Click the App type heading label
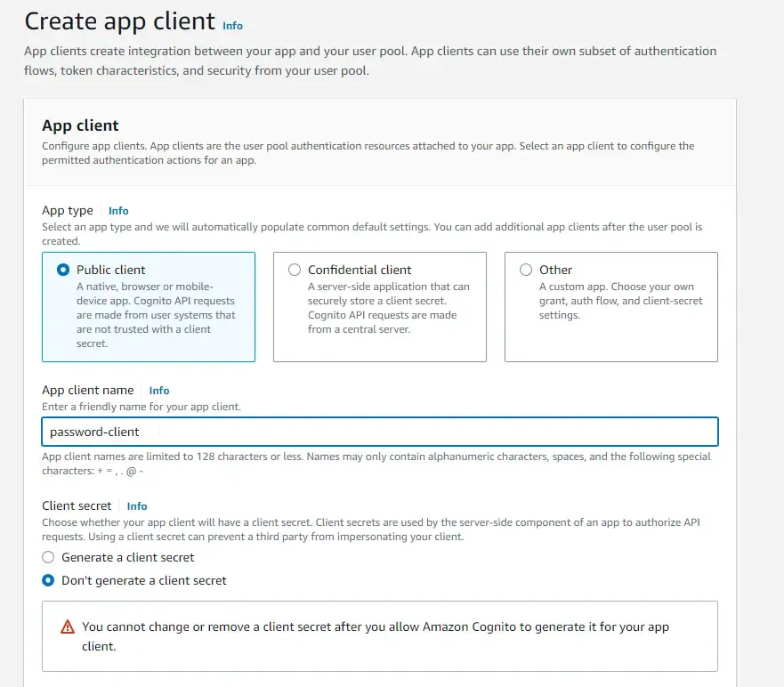Viewport: 784px width, 687px height. tap(67, 211)
